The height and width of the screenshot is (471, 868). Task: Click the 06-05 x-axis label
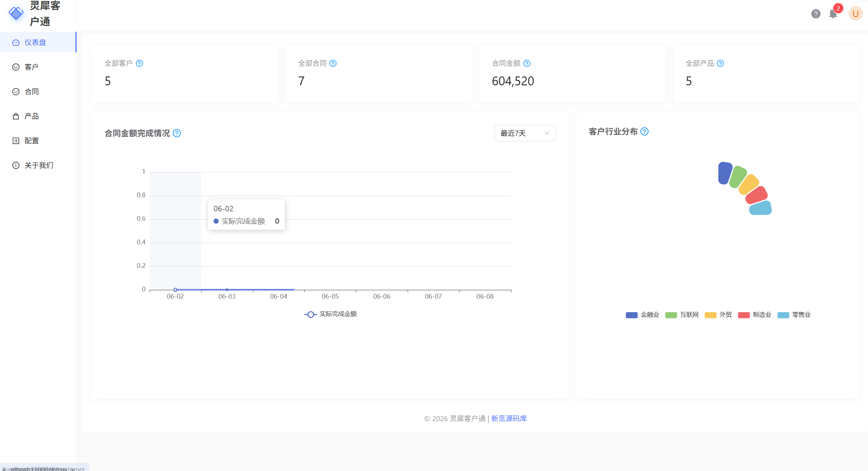coord(330,296)
